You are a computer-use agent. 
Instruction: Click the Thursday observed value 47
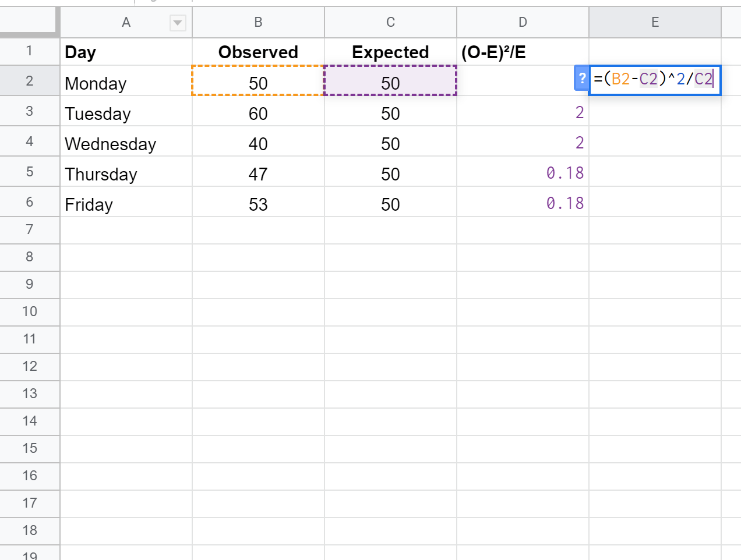pos(258,174)
